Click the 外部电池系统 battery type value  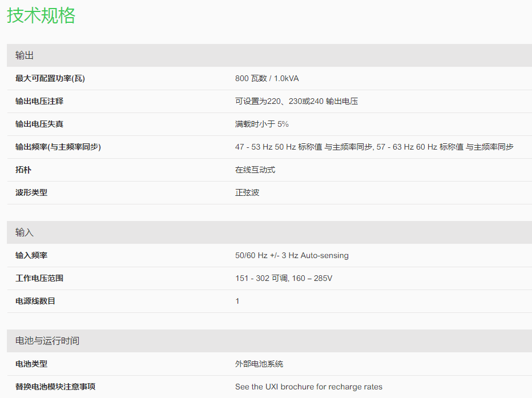(x=259, y=364)
